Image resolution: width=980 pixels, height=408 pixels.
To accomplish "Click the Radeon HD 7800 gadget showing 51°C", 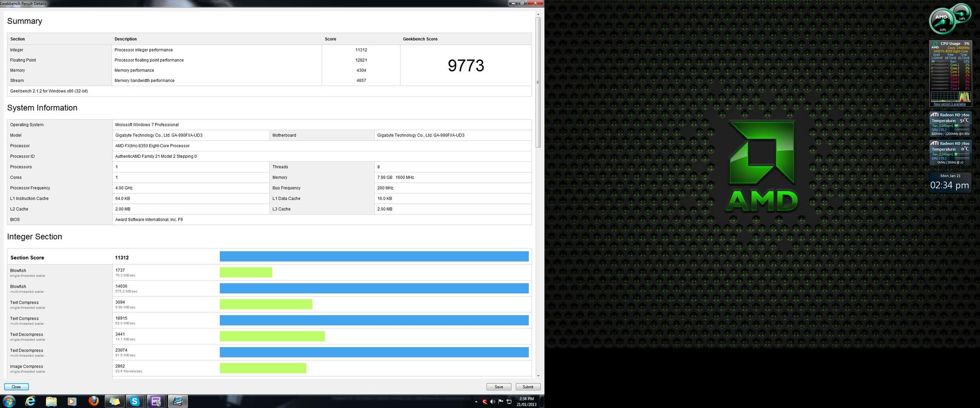I will tap(951, 124).
